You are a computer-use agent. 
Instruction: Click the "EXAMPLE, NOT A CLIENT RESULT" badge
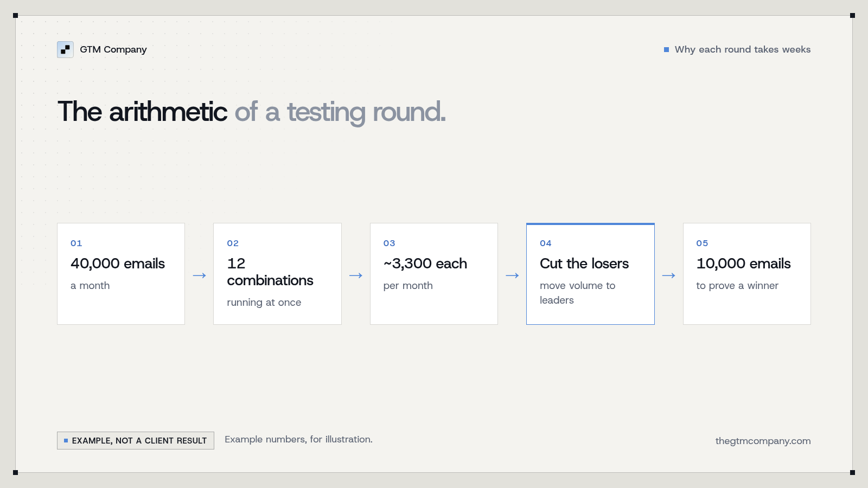pos(136,440)
